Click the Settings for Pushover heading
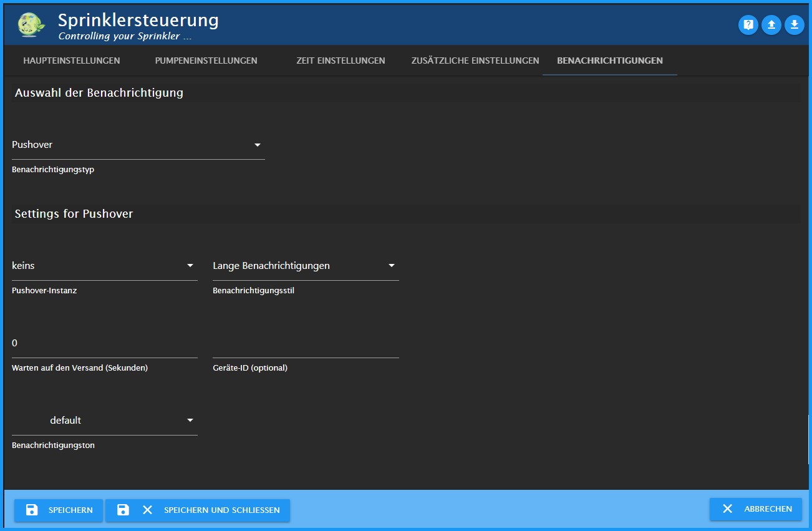This screenshot has height=531, width=812. [x=74, y=214]
